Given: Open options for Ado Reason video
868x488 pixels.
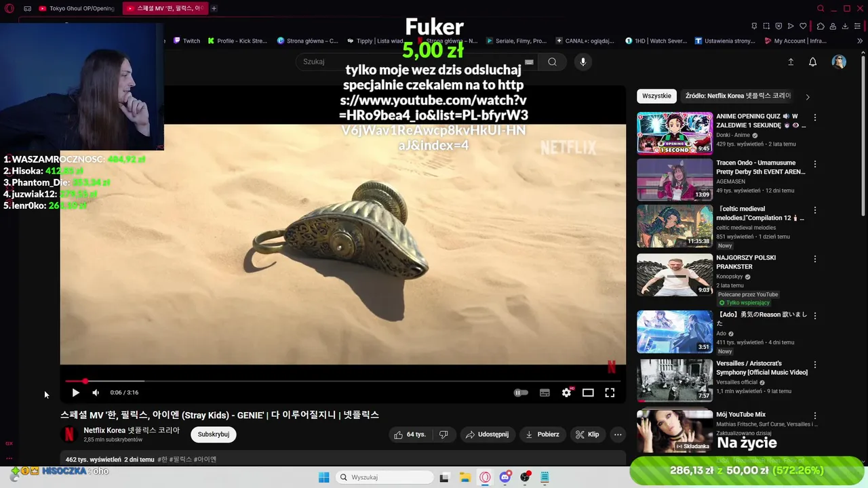Looking at the screenshot, I should tap(815, 316).
